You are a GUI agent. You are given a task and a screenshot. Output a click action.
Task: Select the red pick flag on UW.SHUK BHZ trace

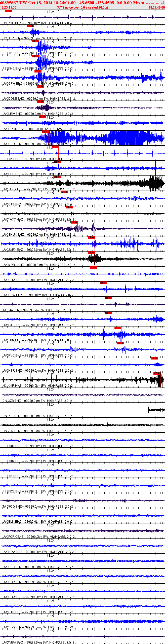click(74, 222)
